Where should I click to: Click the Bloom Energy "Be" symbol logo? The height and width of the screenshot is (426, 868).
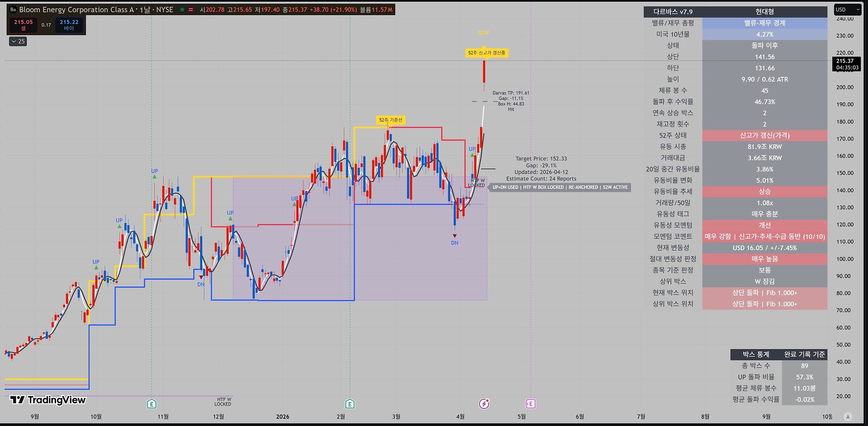[13, 9]
